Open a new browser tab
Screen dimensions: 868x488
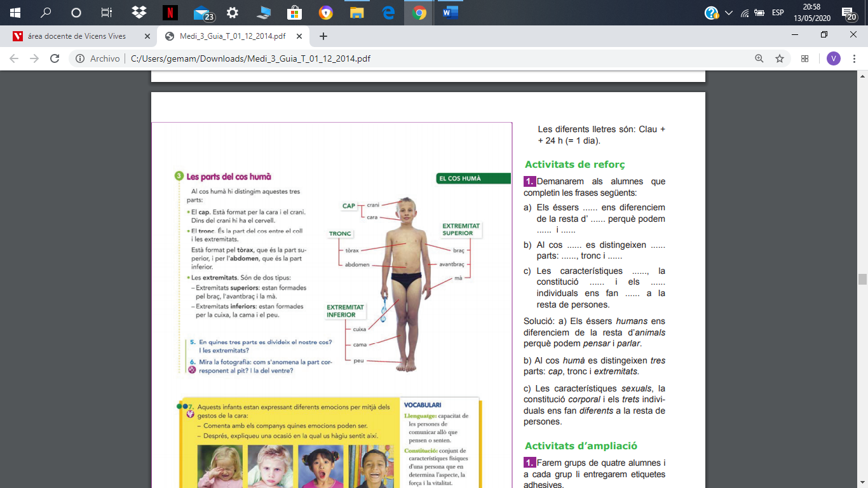(x=323, y=36)
